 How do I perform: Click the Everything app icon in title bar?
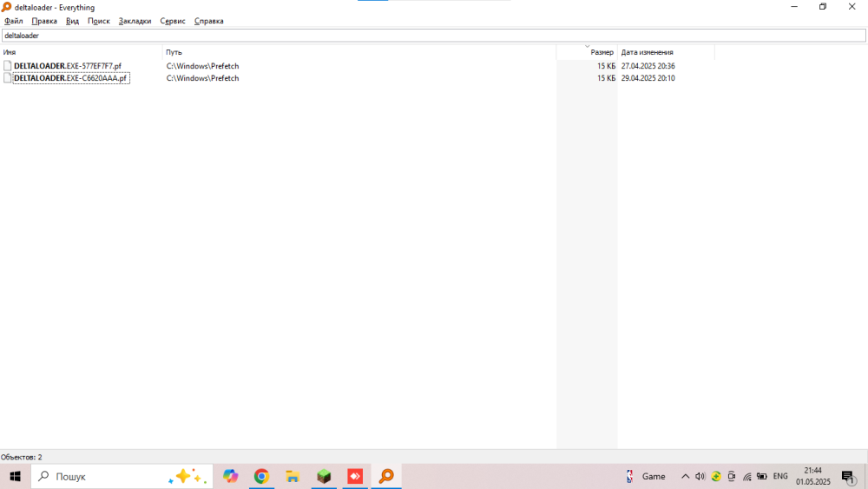click(x=7, y=7)
